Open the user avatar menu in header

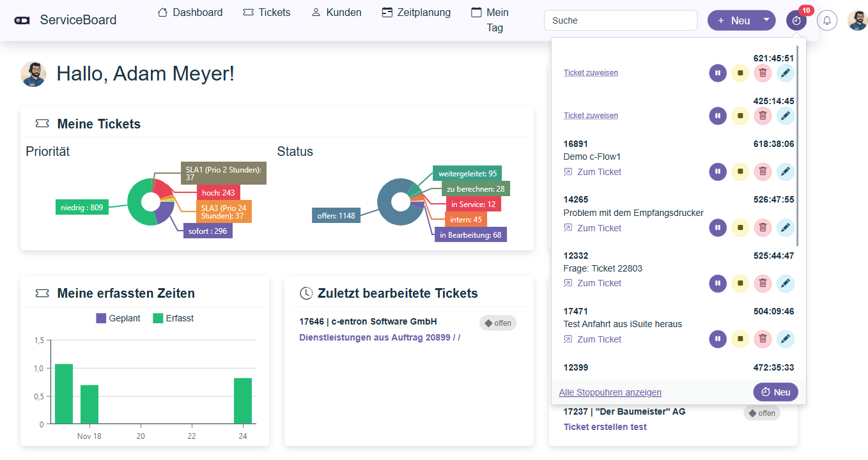[x=857, y=20]
